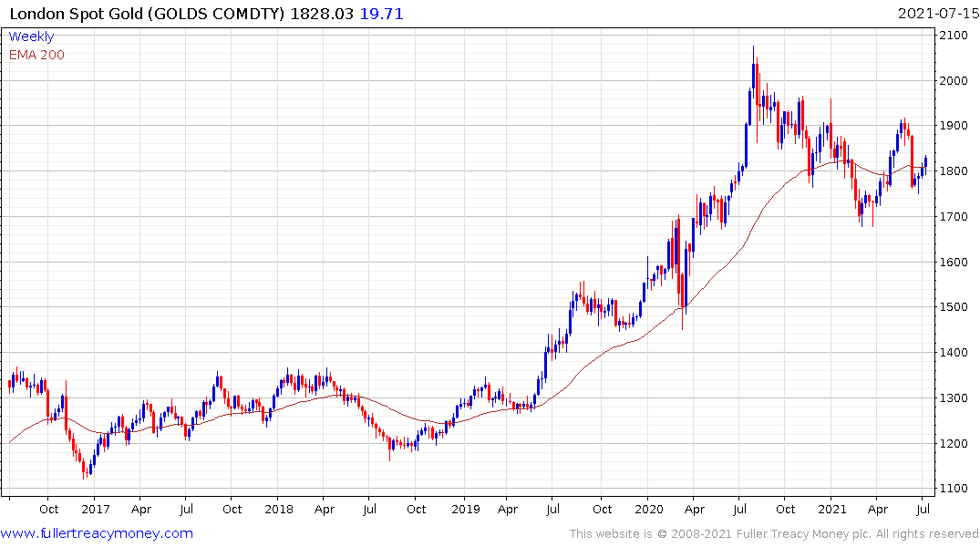
Task: Click the 1700 price axis label
Action: pyautogui.click(x=954, y=217)
